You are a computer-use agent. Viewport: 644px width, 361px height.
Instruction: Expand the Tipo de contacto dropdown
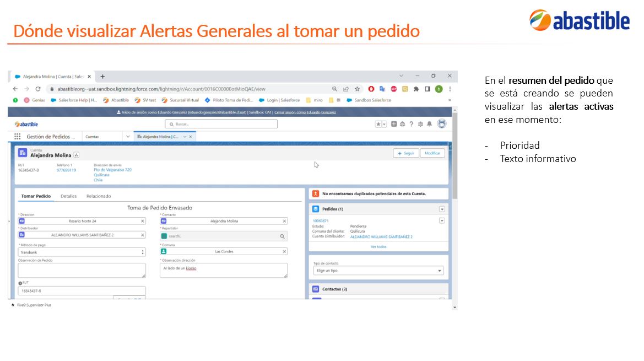point(378,271)
